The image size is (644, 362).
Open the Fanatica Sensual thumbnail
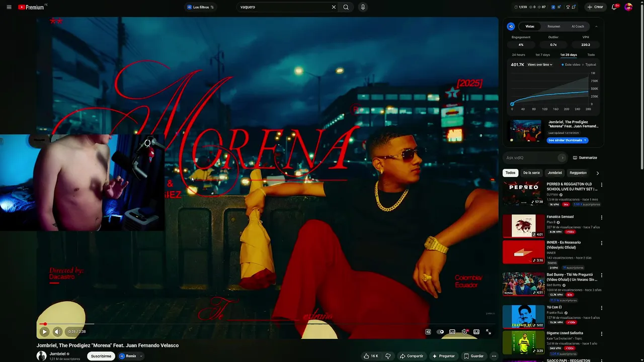(523, 226)
